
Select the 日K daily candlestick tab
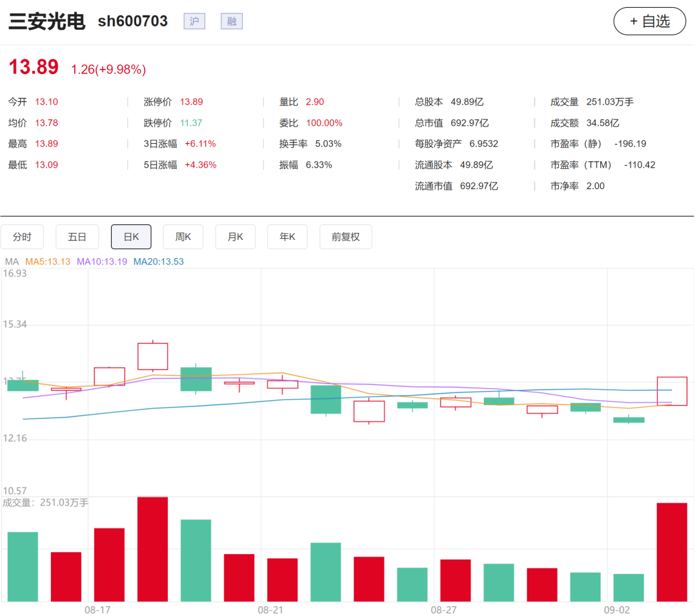click(x=131, y=237)
